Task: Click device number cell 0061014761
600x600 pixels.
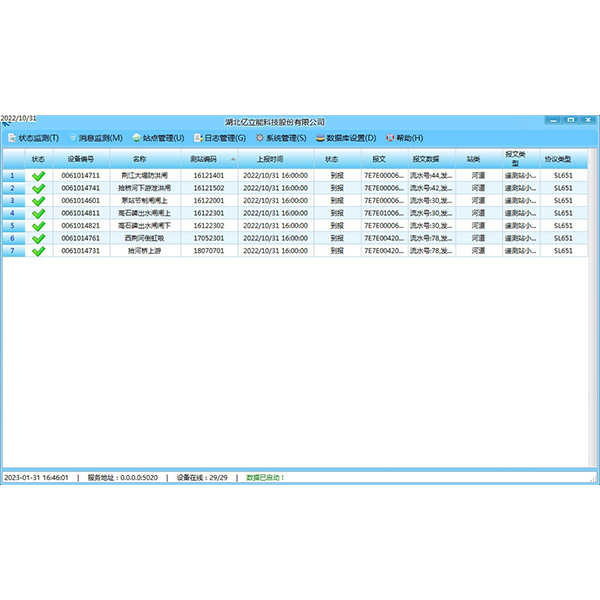Action: [x=81, y=238]
